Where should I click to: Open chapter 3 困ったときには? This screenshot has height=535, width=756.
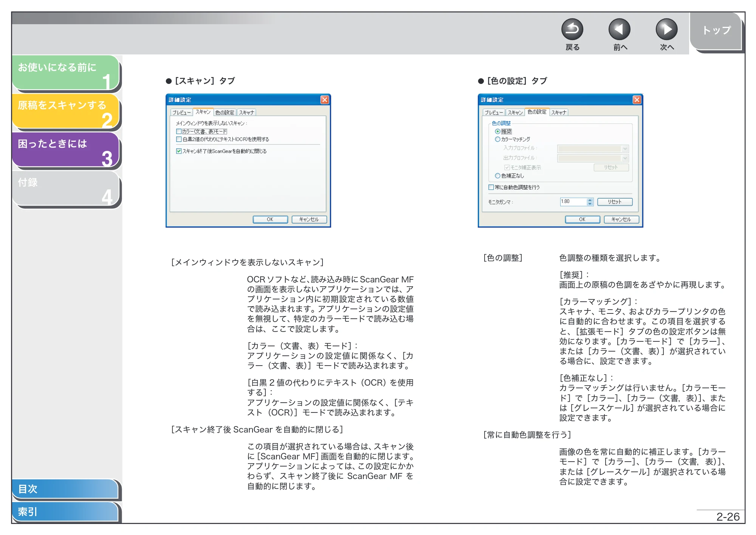[x=66, y=150]
